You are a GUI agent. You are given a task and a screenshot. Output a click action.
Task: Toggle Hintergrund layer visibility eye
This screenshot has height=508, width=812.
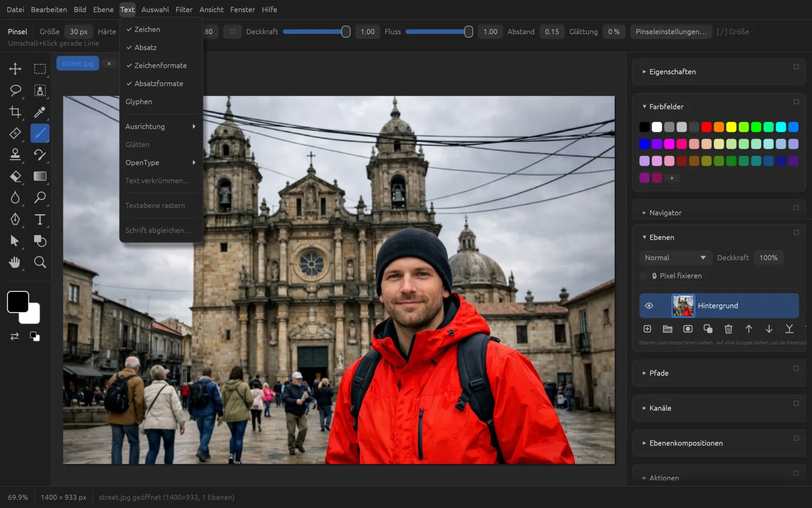tap(649, 306)
